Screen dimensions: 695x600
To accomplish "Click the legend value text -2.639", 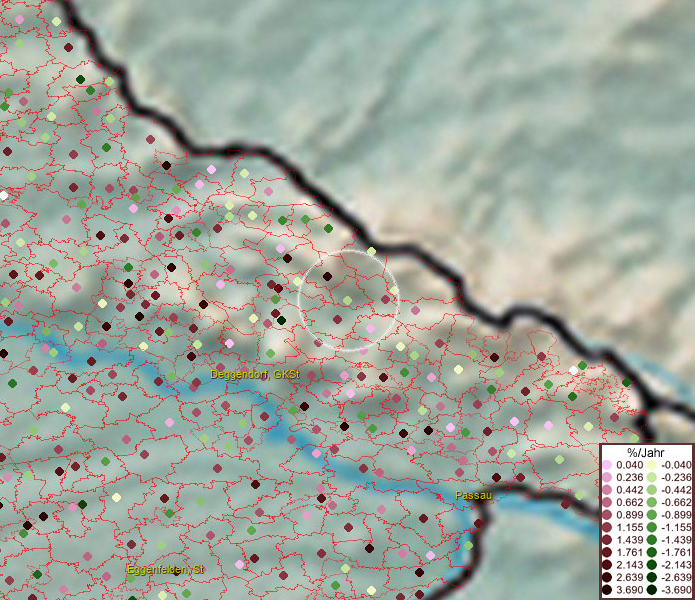I will 676,577.
